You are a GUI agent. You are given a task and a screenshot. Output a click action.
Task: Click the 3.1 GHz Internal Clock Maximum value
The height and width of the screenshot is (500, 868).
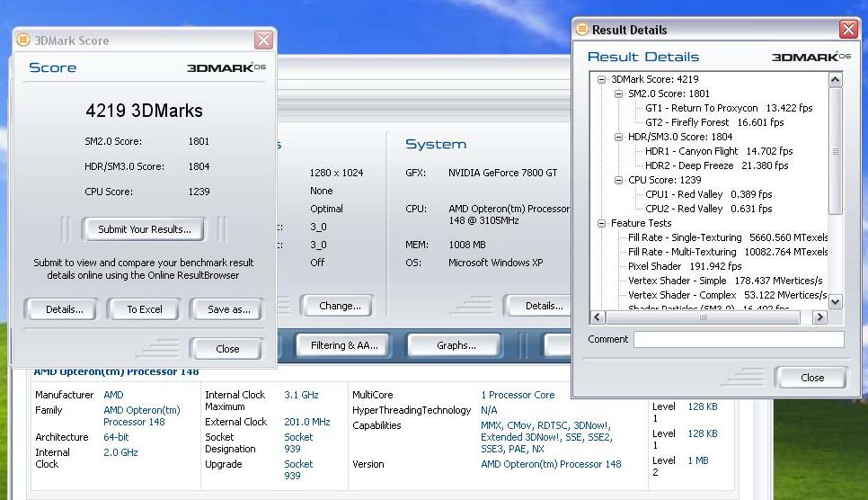click(x=301, y=395)
